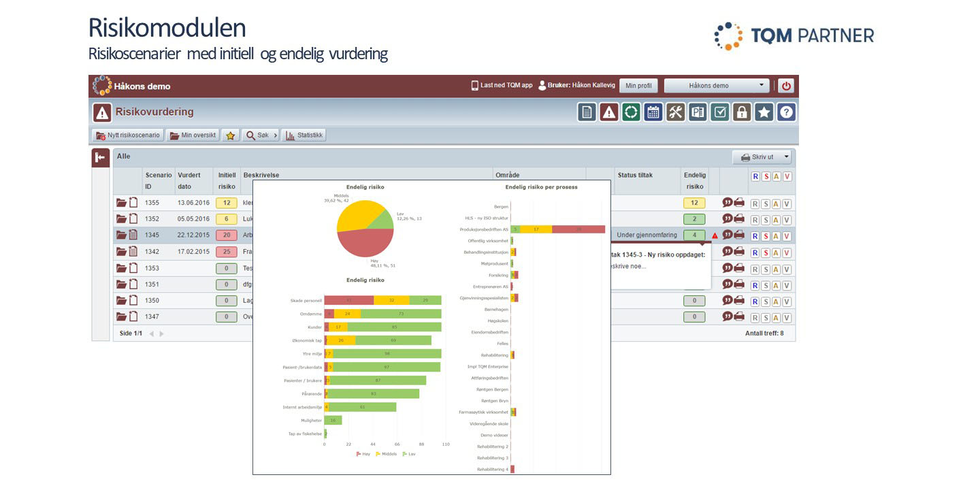Expand the Søk search chevron
The height and width of the screenshot is (490, 980).
pos(275,135)
